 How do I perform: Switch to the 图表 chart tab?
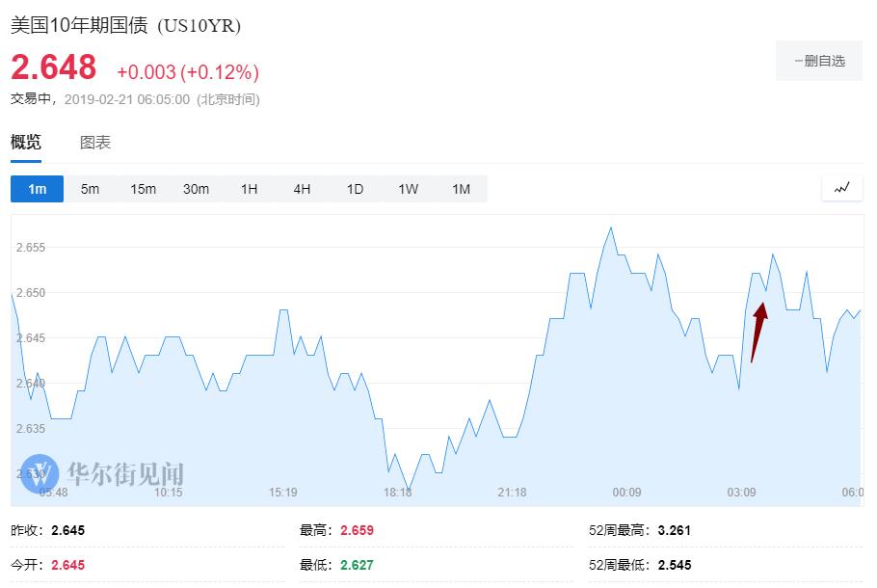coord(95,143)
